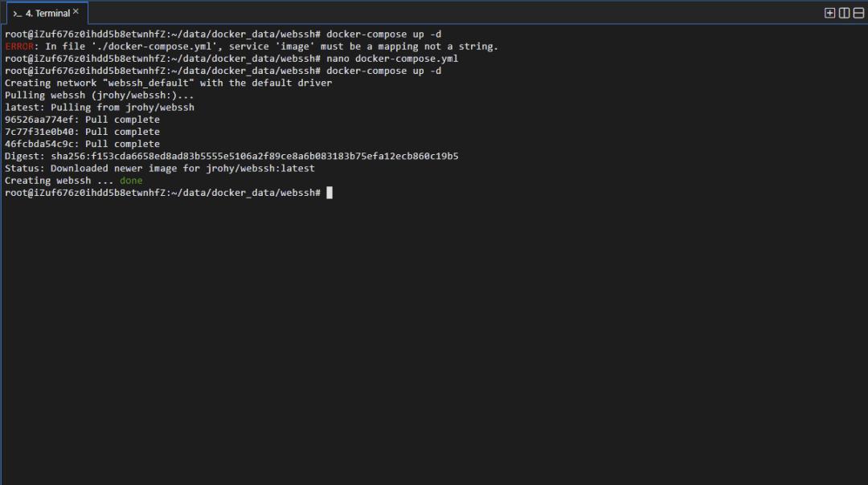Split the terminal into stacked rows
Screen dimensions: 868x485
(858, 13)
